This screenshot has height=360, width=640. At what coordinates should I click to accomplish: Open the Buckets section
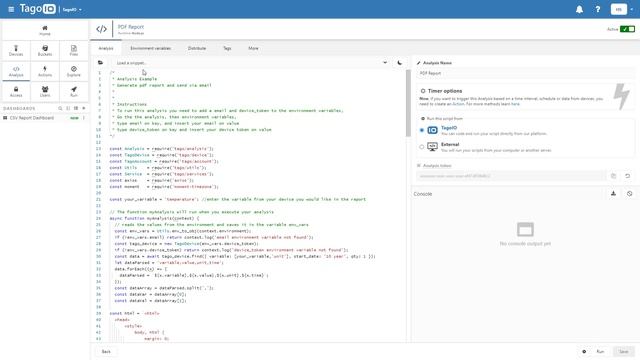tap(45, 51)
